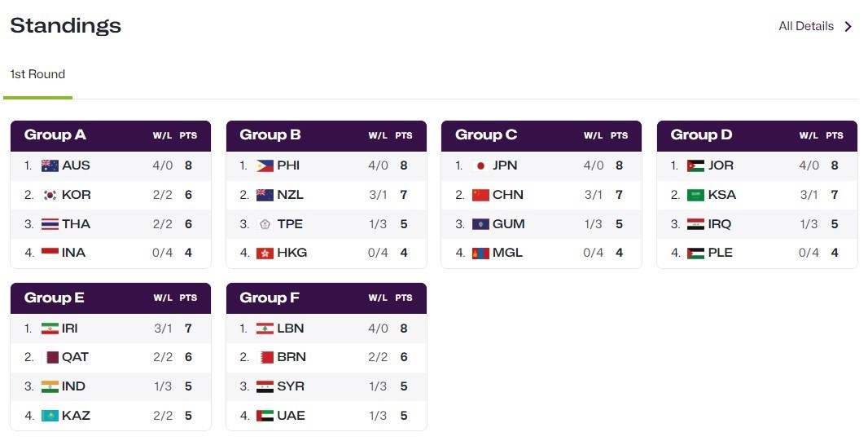Click the Group F header
868x441 pixels.
(270, 298)
